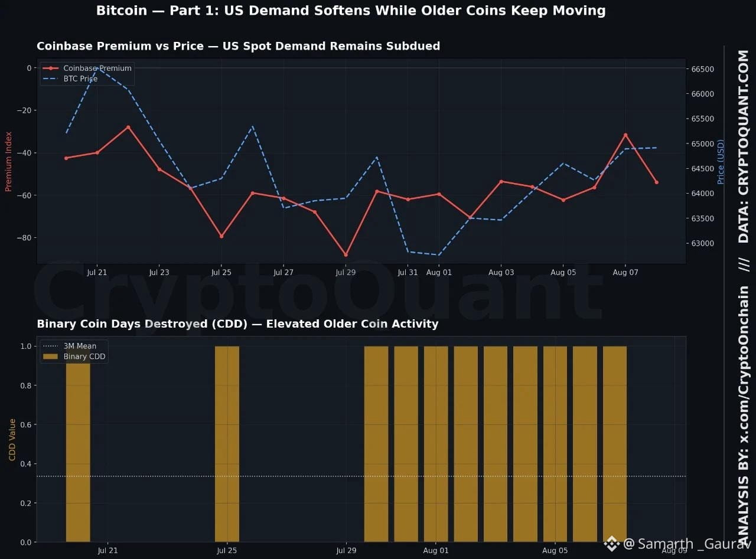Click the Binary CDD bar for Jul 25
The height and width of the screenshot is (559, 756).
point(227,444)
